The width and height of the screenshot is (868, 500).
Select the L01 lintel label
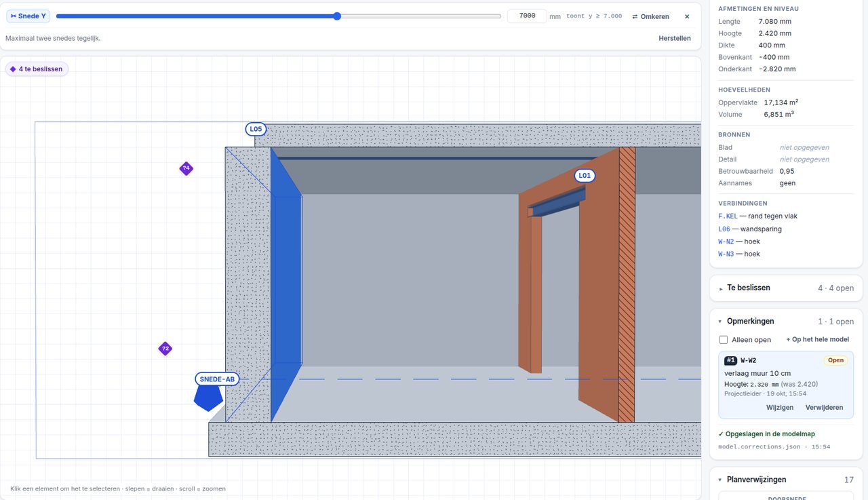point(585,176)
